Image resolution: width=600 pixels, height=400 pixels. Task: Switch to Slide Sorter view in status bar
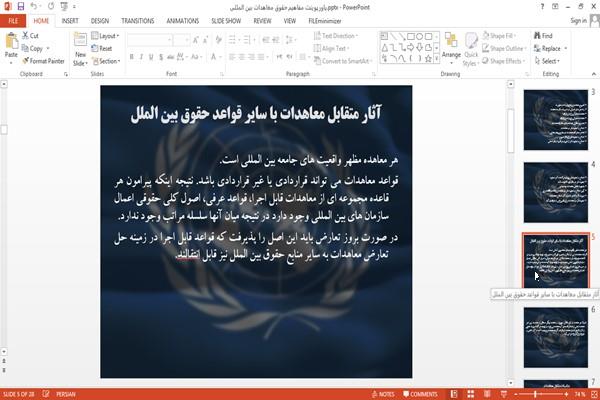471,394
